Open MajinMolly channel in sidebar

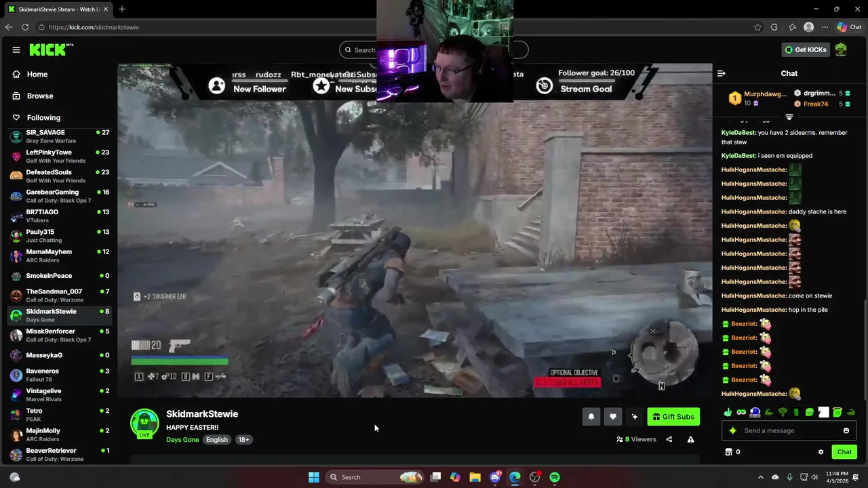(59, 434)
